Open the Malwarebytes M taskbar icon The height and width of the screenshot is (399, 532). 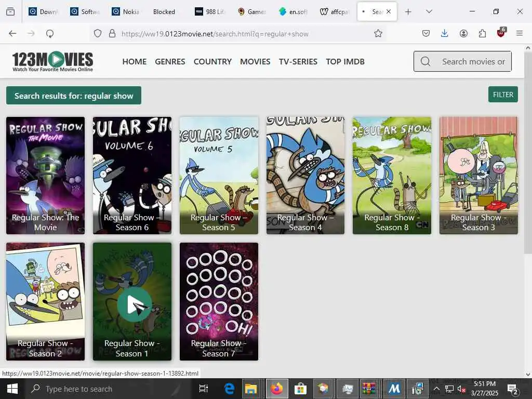click(394, 389)
